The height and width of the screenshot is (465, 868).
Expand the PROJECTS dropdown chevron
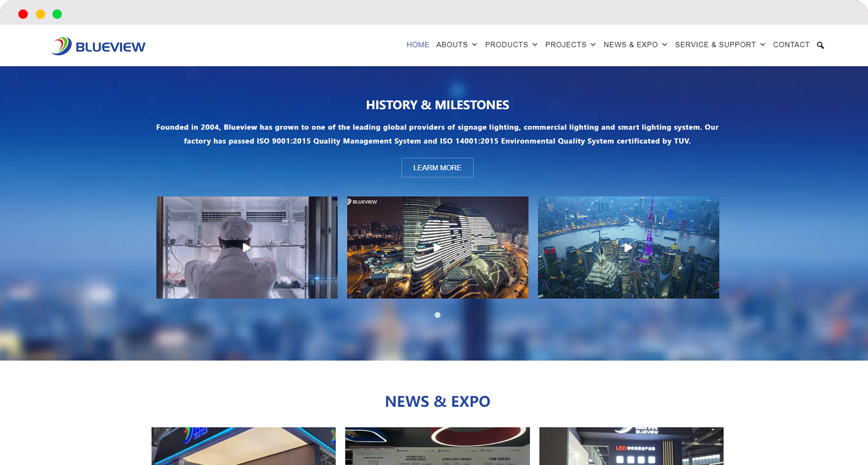593,45
